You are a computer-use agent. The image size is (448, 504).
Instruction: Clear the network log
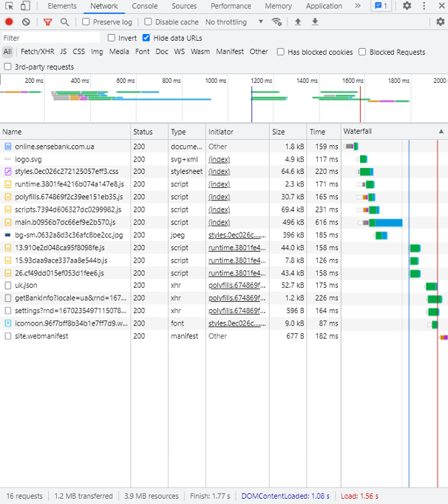[x=26, y=22]
